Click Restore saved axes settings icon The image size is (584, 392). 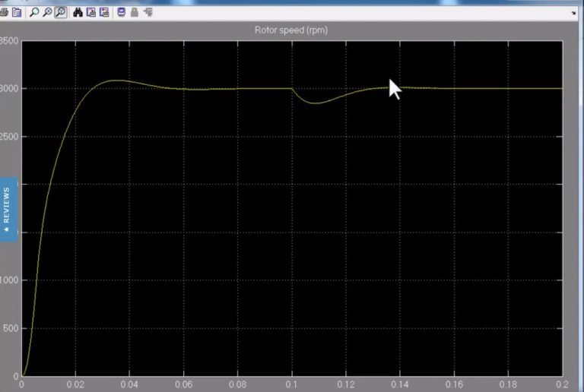(x=104, y=13)
